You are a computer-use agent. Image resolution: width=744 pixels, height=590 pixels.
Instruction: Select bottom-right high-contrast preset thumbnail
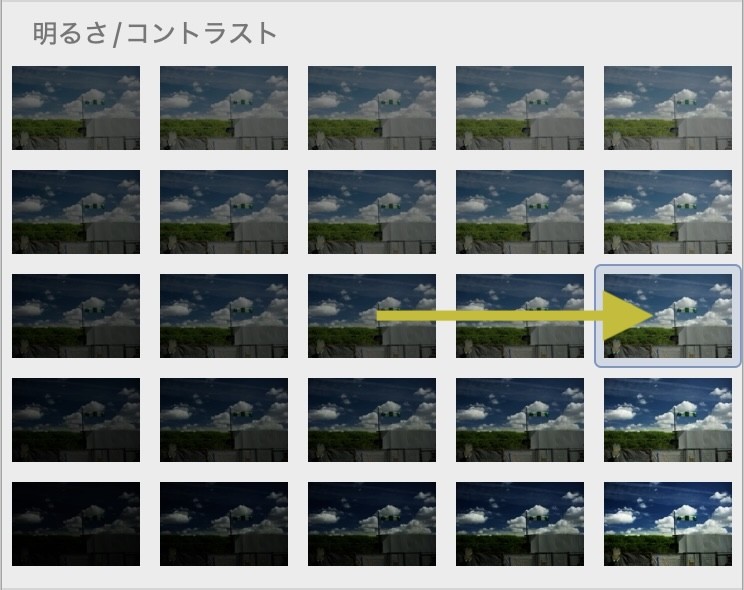coord(668,524)
